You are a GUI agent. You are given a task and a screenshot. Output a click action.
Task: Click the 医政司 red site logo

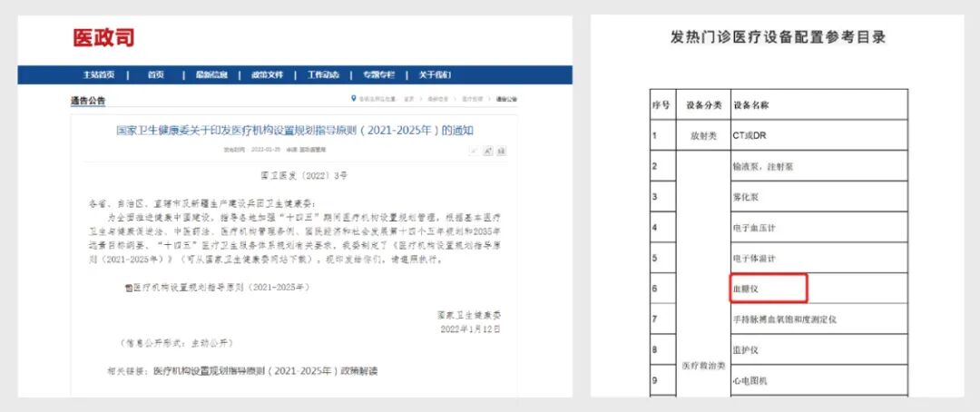[103, 38]
